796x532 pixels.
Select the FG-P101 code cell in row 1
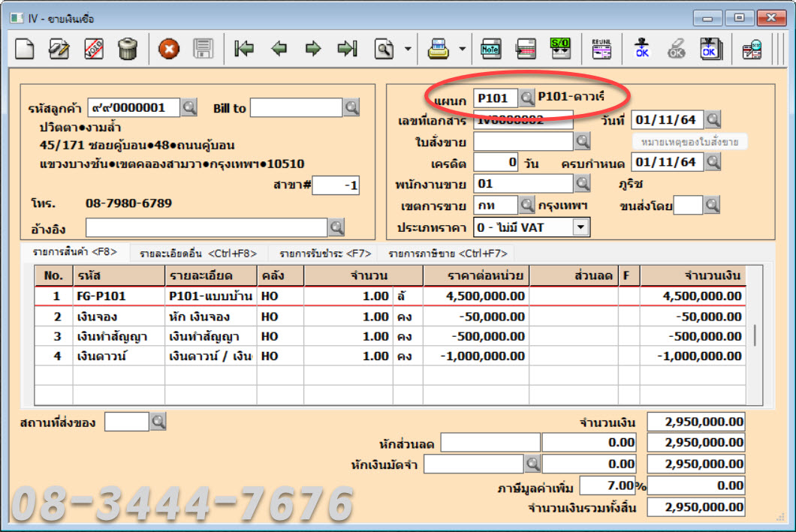(119, 296)
